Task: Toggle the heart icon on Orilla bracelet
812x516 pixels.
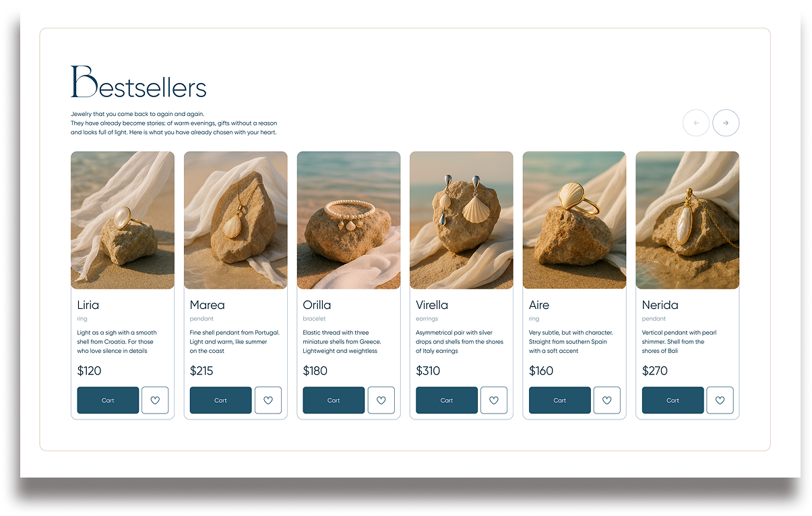Action: [381, 400]
